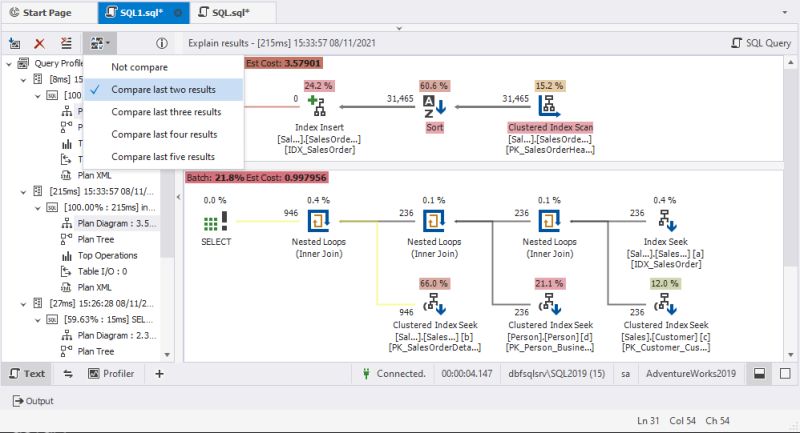Image resolution: width=800 pixels, height=433 pixels.
Task: Collapse the [59.63% : 15ms] SEL query node
Action: [37, 320]
